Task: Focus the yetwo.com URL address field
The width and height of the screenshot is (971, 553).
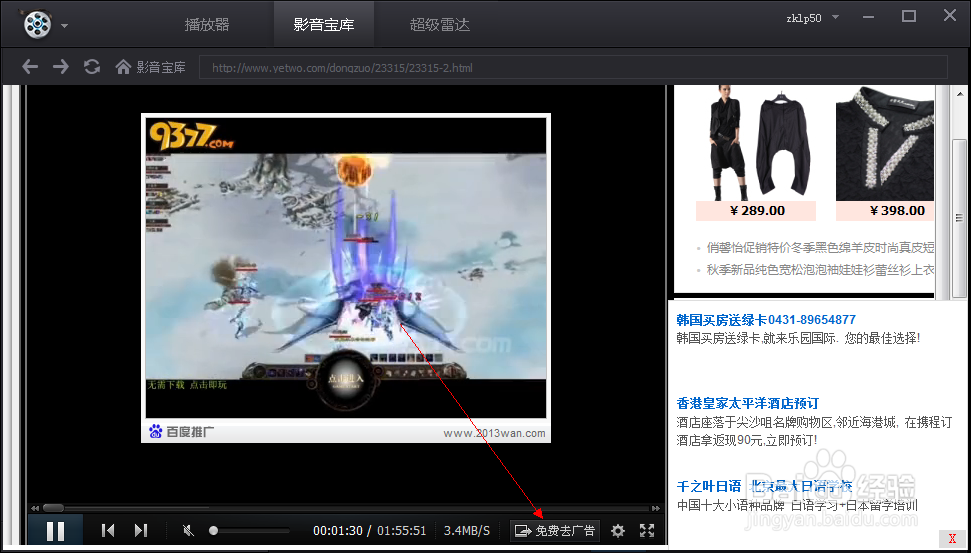Action: [x=573, y=67]
